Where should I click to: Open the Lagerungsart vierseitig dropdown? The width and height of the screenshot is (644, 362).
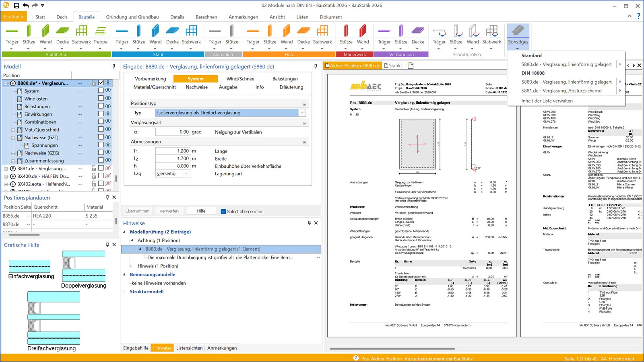186,174
